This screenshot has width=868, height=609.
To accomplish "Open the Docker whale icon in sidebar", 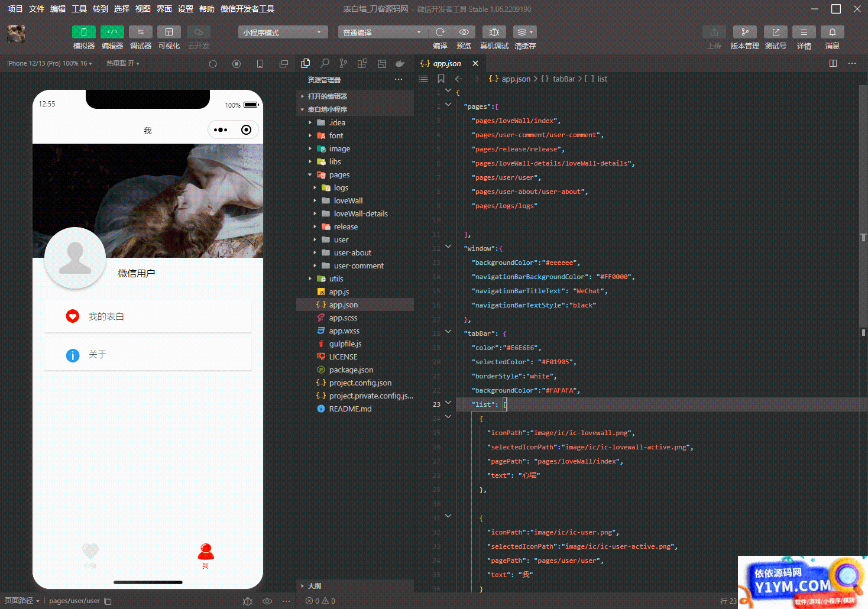I will (x=400, y=63).
